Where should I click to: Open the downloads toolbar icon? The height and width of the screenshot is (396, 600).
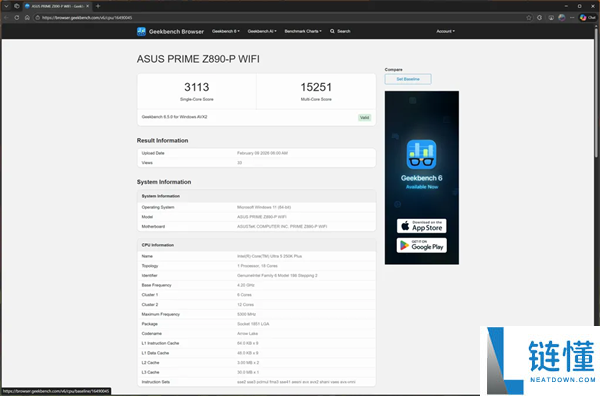(551, 18)
